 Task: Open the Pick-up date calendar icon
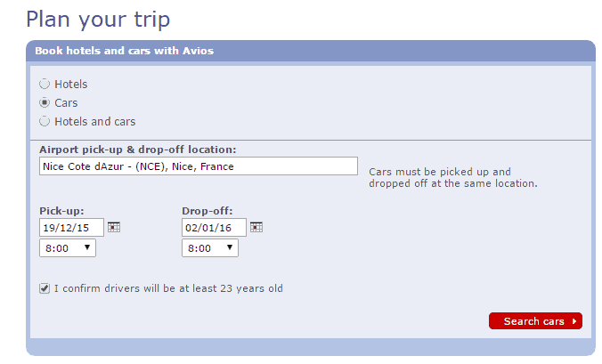click(113, 228)
